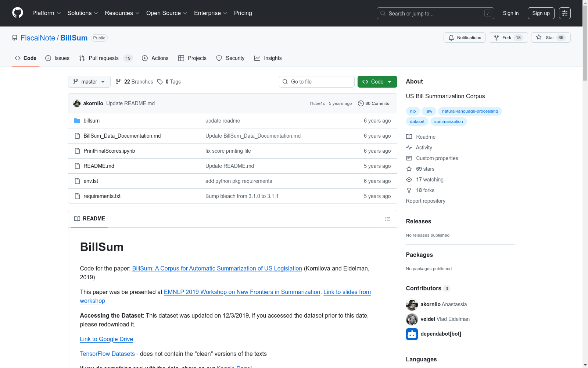View the Security tab
This screenshot has height=368, width=588.
point(230,58)
